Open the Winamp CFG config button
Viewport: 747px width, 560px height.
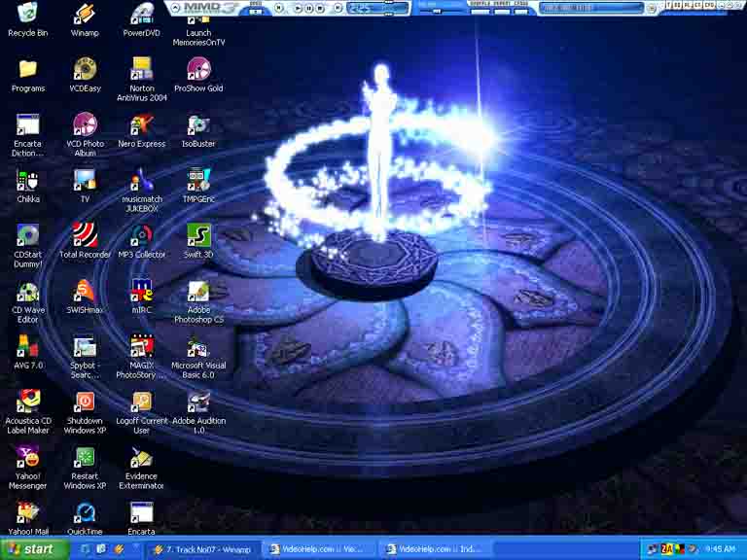[x=710, y=5]
